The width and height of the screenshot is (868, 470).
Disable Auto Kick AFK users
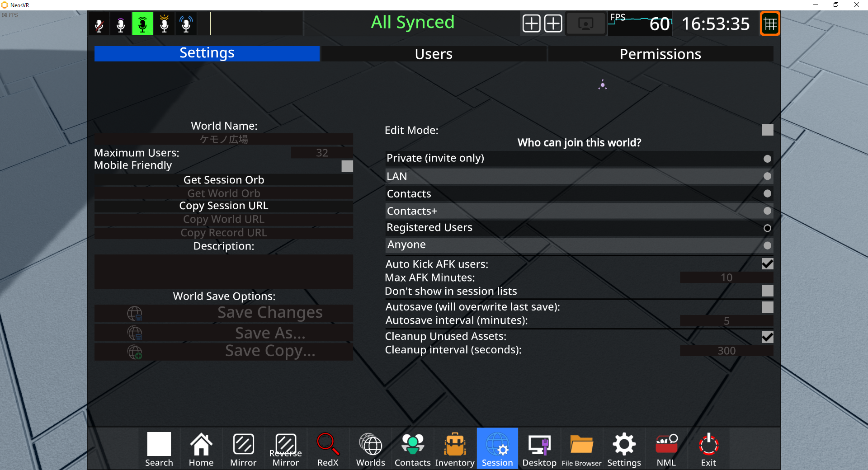click(767, 264)
